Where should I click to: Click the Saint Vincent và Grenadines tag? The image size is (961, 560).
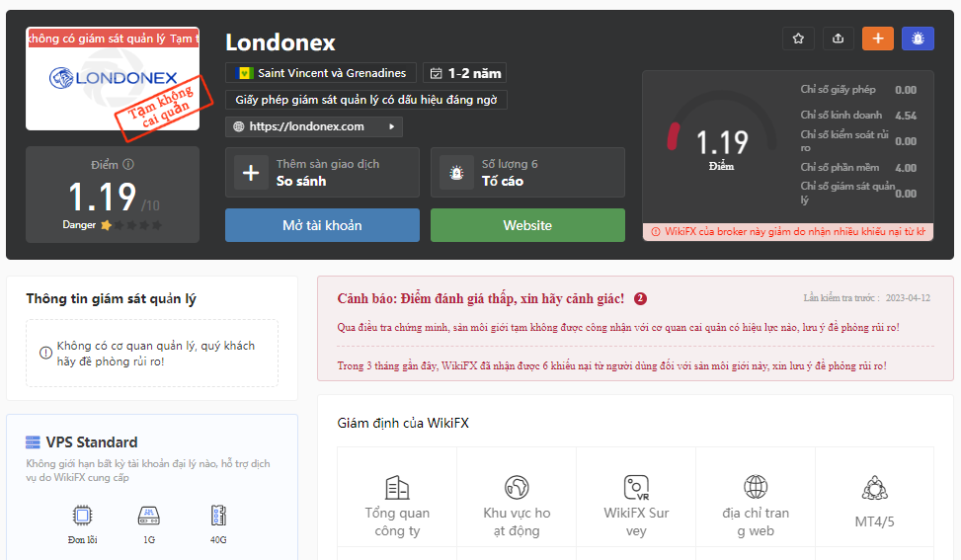tap(321, 73)
